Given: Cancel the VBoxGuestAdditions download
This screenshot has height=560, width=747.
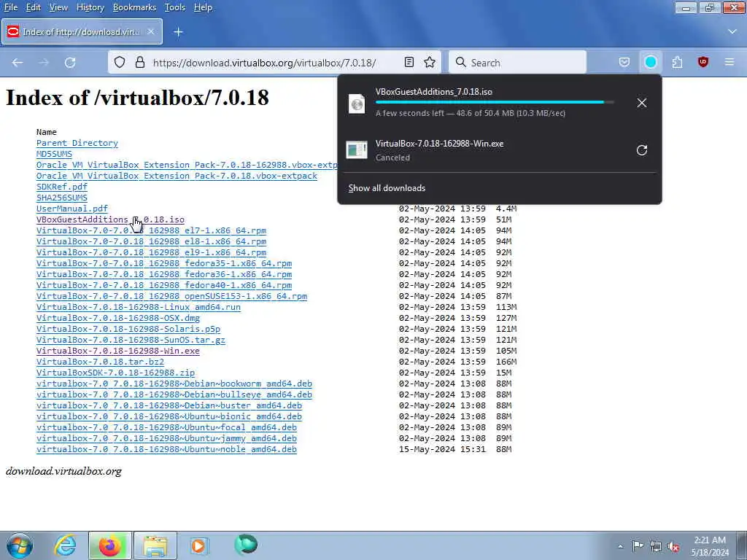Looking at the screenshot, I should (x=642, y=103).
